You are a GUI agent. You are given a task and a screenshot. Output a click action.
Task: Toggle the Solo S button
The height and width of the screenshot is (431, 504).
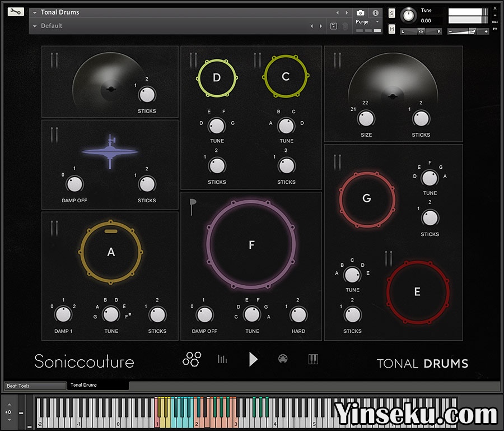(x=391, y=13)
